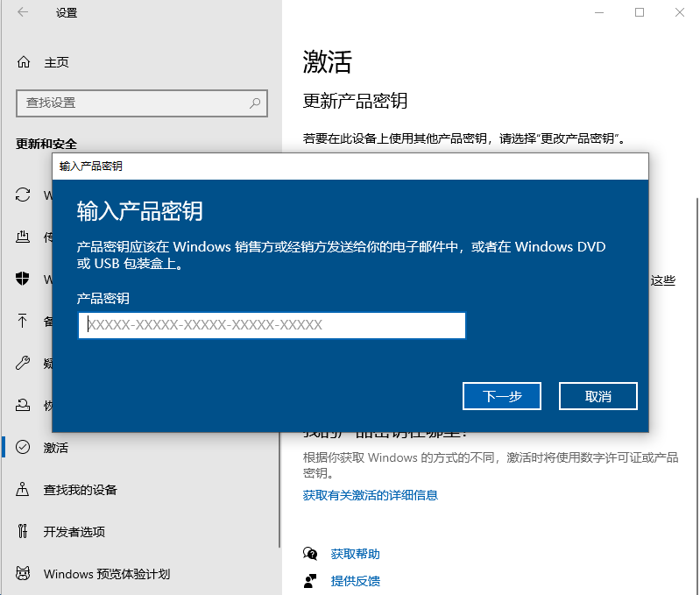Click the backup upward arrow icon
This screenshot has width=700, height=595.
(x=24, y=321)
